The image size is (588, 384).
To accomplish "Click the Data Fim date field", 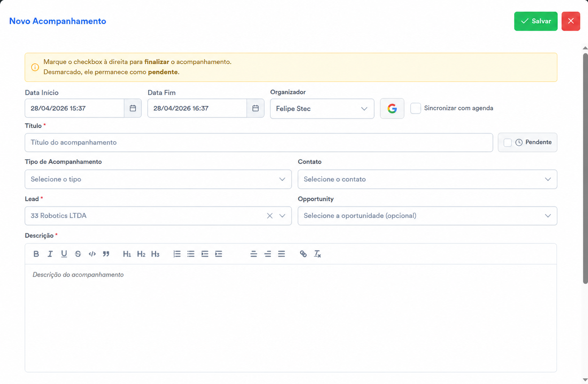I will coord(197,108).
